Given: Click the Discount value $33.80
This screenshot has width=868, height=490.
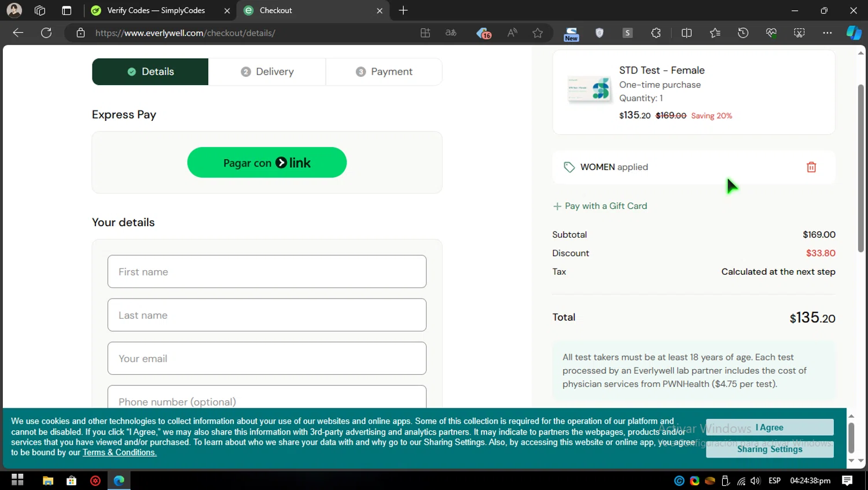Looking at the screenshot, I should tap(821, 253).
